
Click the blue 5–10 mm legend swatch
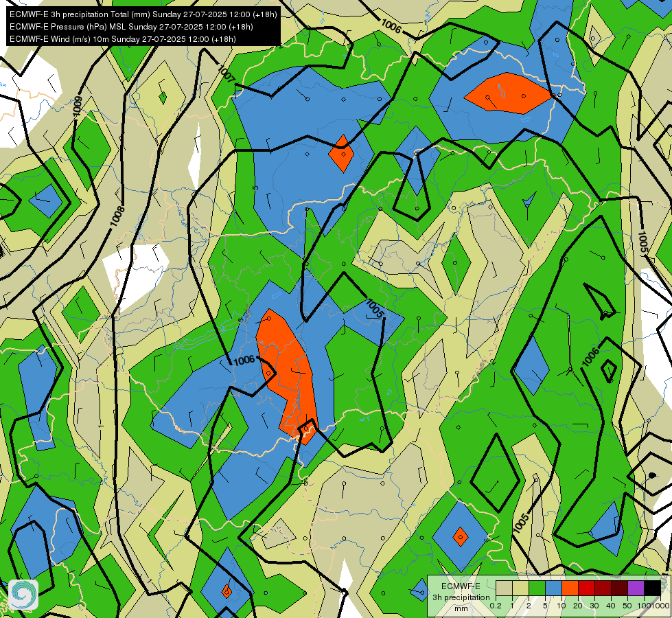pyautogui.click(x=553, y=588)
